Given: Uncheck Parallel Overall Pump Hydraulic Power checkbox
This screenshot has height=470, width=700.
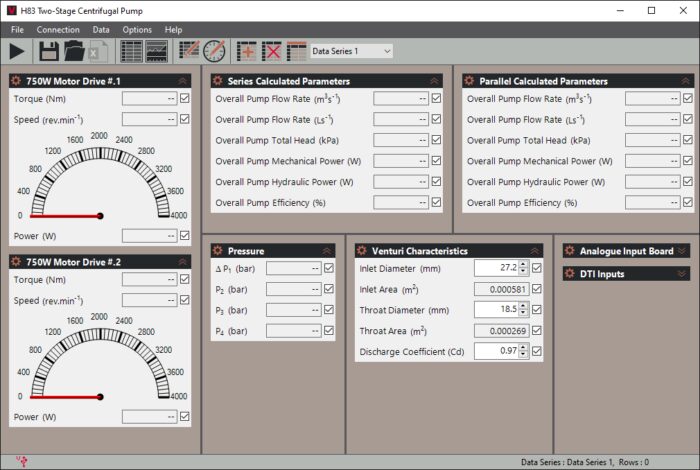Looking at the screenshot, I should pos(688,181).
